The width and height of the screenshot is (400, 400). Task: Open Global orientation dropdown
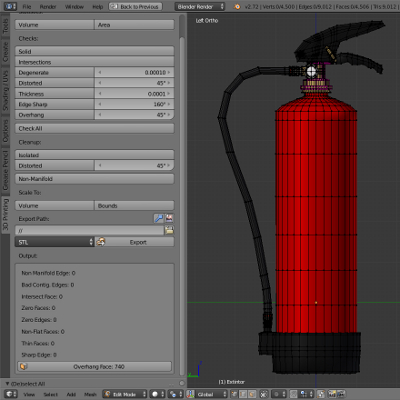pyautogui.click(x=211, y=394)
